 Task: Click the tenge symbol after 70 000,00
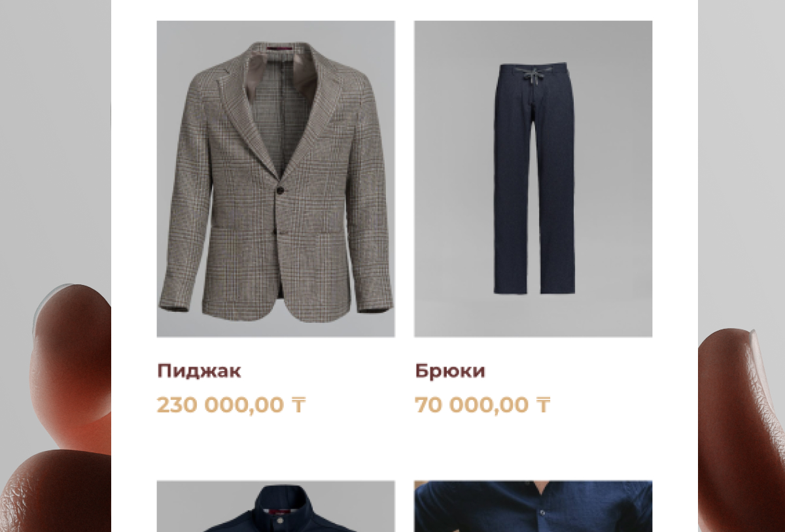543,405
